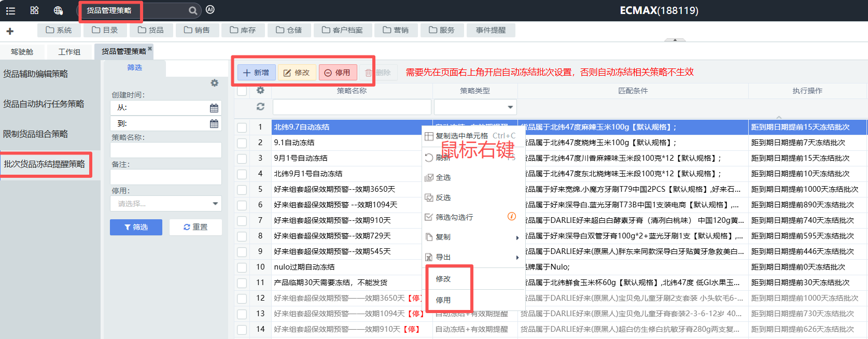Apply filters with the blue 筛选 button
Image resolution: width=868 pixels, height=339 pixels.
tap(136, 227)
